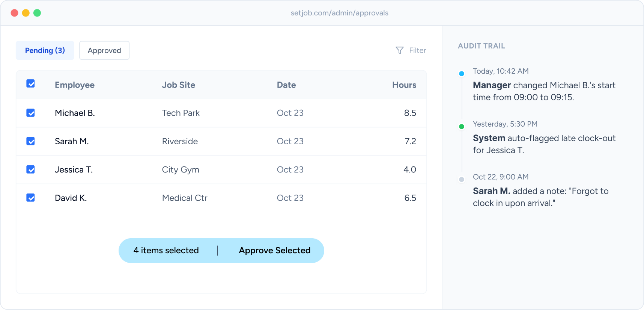This screenshot has width=644, height=310.
Task: Click the blue audit trail dot
Action: point(462,74)
